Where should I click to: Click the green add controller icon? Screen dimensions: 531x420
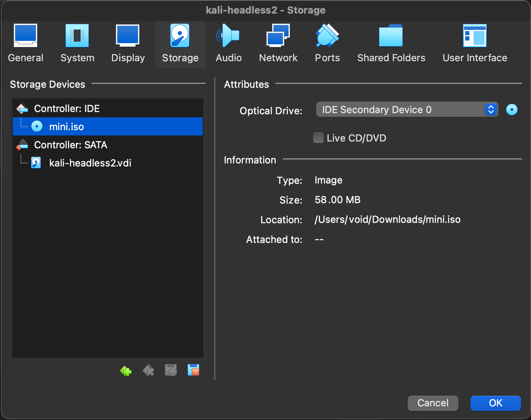pyautogui.click(x=126, y=370)
